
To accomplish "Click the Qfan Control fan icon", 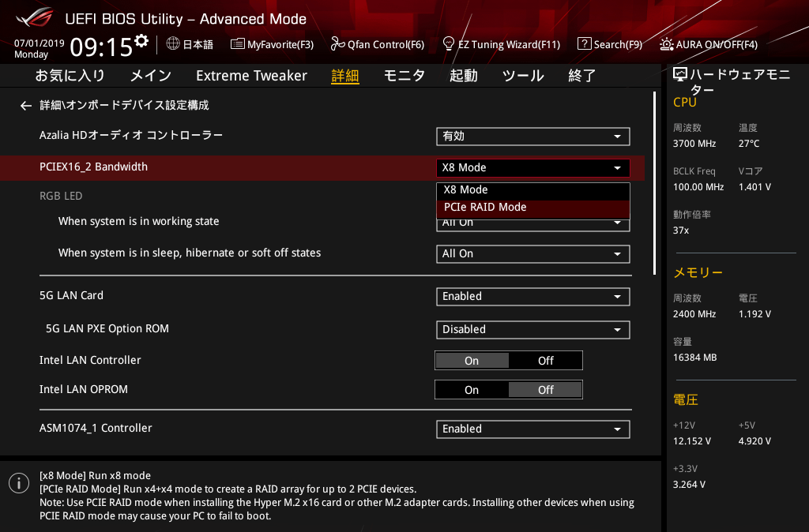I will pos(337,44).
